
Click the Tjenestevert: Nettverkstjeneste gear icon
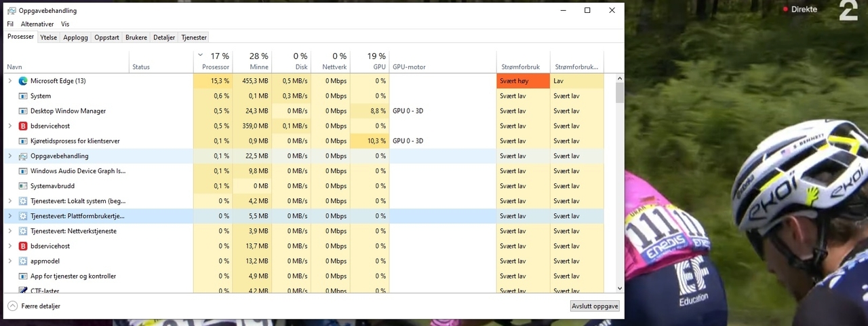coord(23,231)
